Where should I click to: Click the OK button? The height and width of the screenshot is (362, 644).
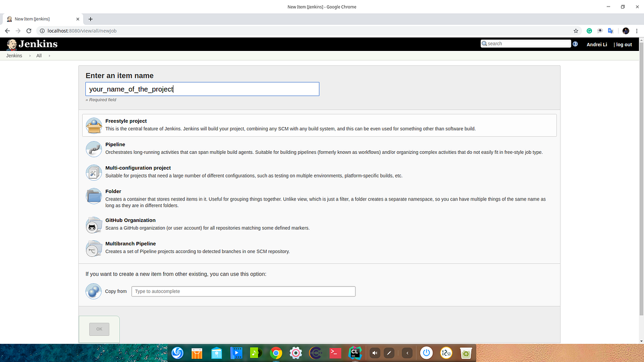pos(99,329)
